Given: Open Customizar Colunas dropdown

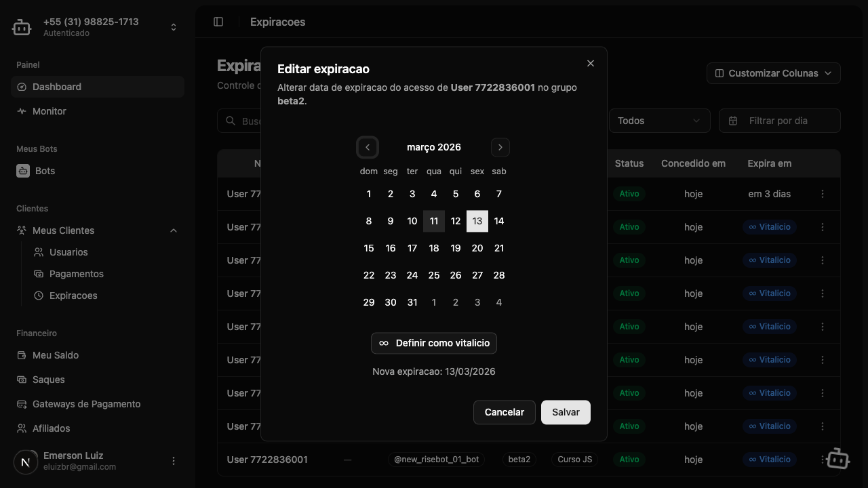Looking at the screenshot, I should click(774, 73).
